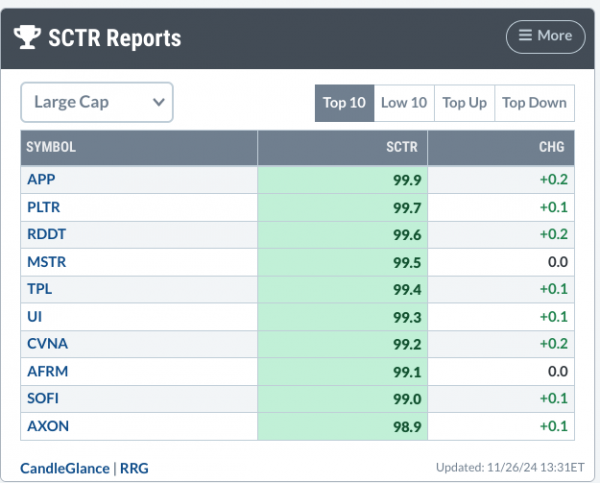Open the APP symbol link

click(x=41, y=179)
